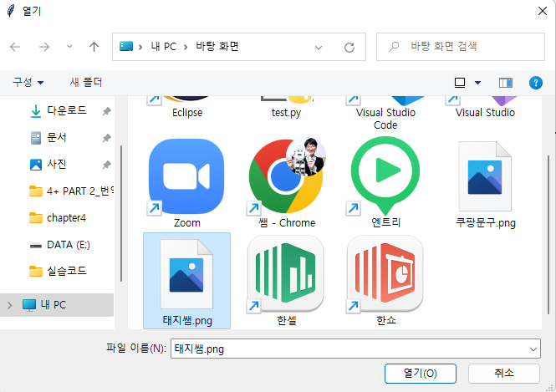The width and height of the screenshot is (556, 392).
Task: Expand the first breadcrumb chevron after PC icon
Action: click(x=140, y=47)
